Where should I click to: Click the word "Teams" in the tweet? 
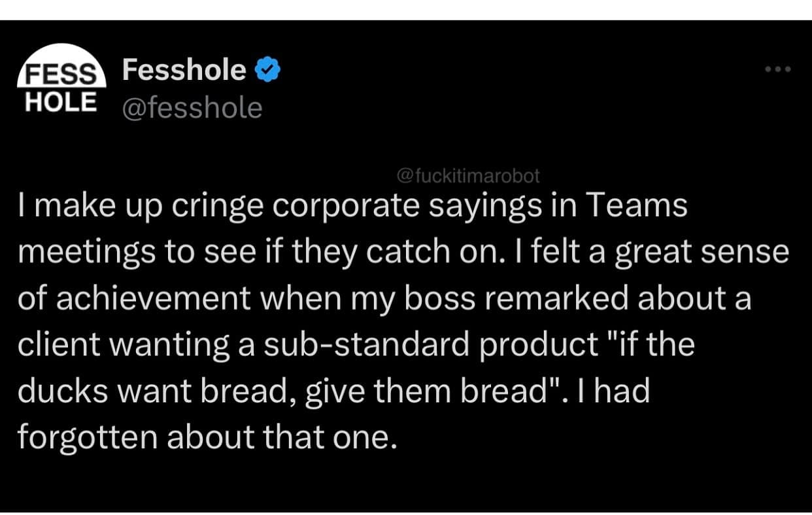(636, 206)
